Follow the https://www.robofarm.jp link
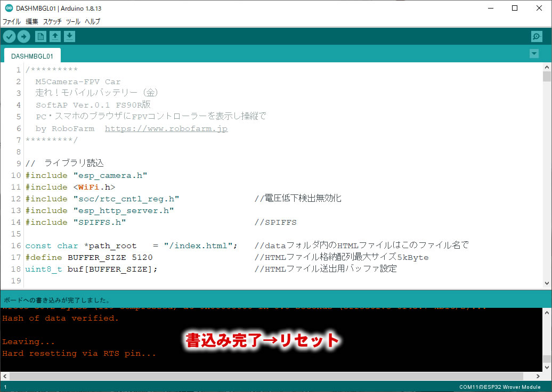Viewport: 552px width, 392px height. point(166,128)
